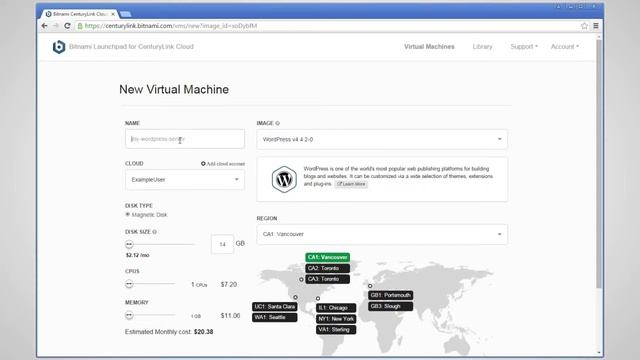Click Bitnami Launchpad for CenturyLink Cloud title

[131, 47]
